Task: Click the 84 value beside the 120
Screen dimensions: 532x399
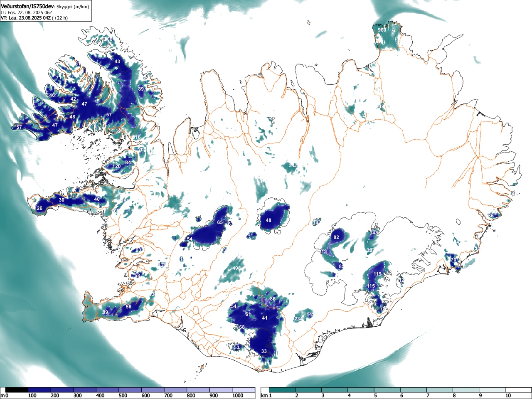Action: [x=128, y=163]
